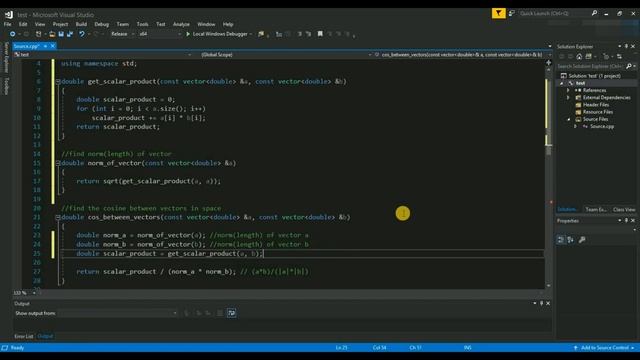Close the Source.cpp editor tab
The image size is (640, 360).
53,46
